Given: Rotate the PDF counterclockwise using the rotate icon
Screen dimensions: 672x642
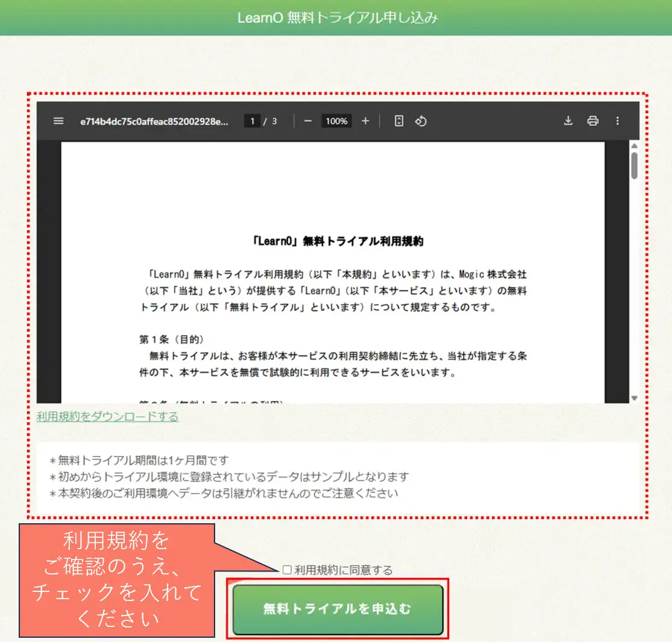Looking at the screenshot, I should point(421,121).
